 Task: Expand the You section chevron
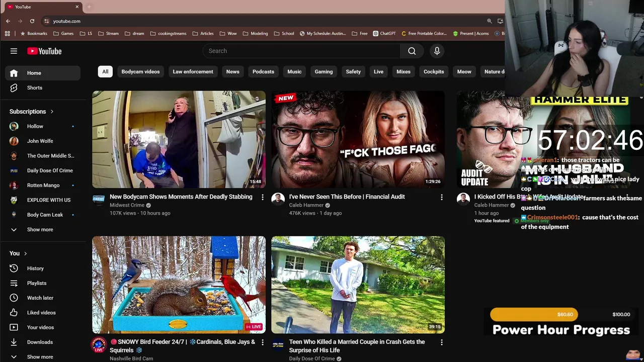coord(25,253)
